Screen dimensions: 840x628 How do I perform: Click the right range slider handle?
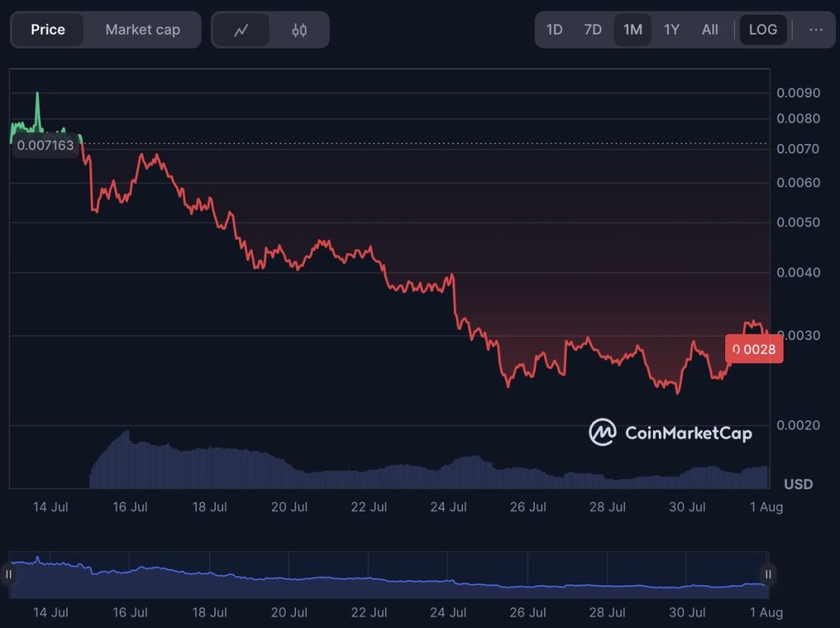tap(768, 575)
